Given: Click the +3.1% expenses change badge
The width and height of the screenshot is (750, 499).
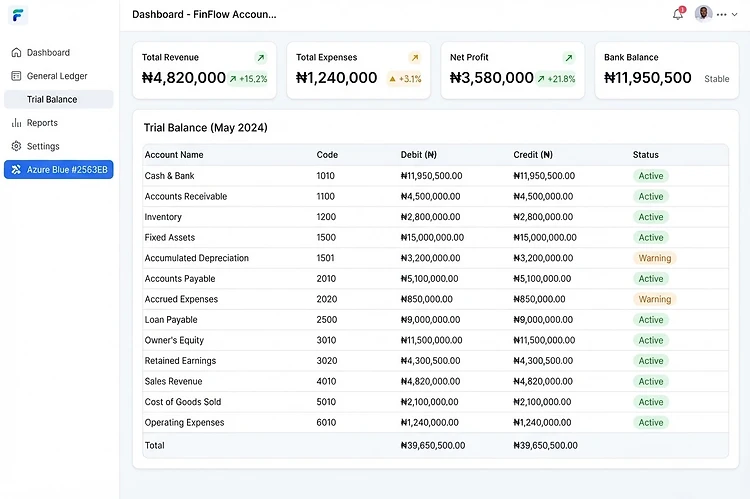Looking at the screenshot, I should pyautogui.click(x=405, y=79).
